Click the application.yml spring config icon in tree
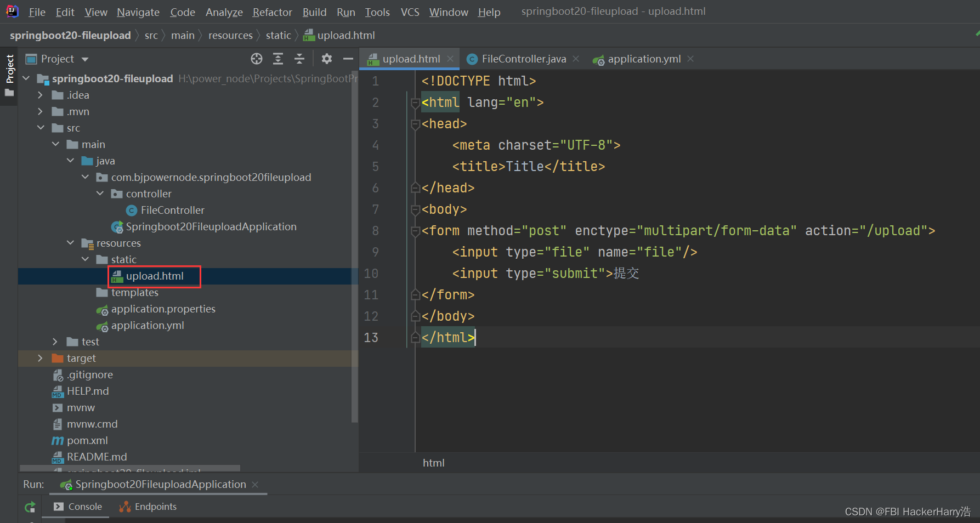980x523 pixels. pyautogui.click(x=102, y=326)
